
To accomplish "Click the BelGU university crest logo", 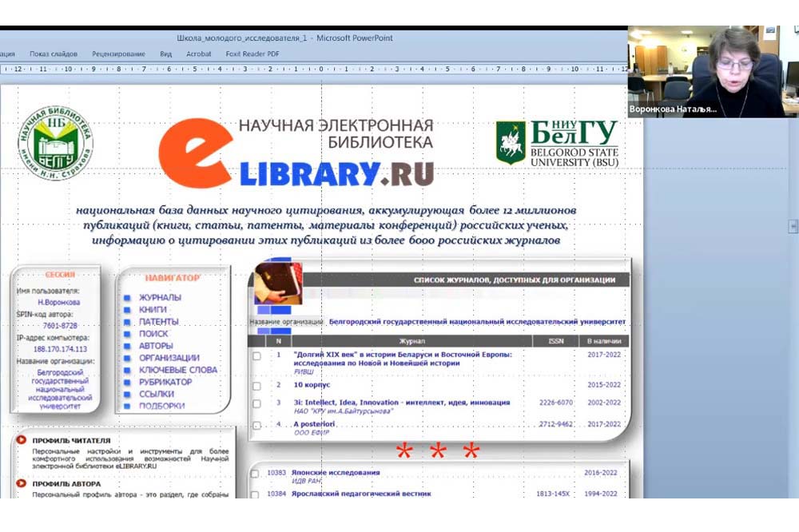I will pyautogui.click(x=510, y=143).
